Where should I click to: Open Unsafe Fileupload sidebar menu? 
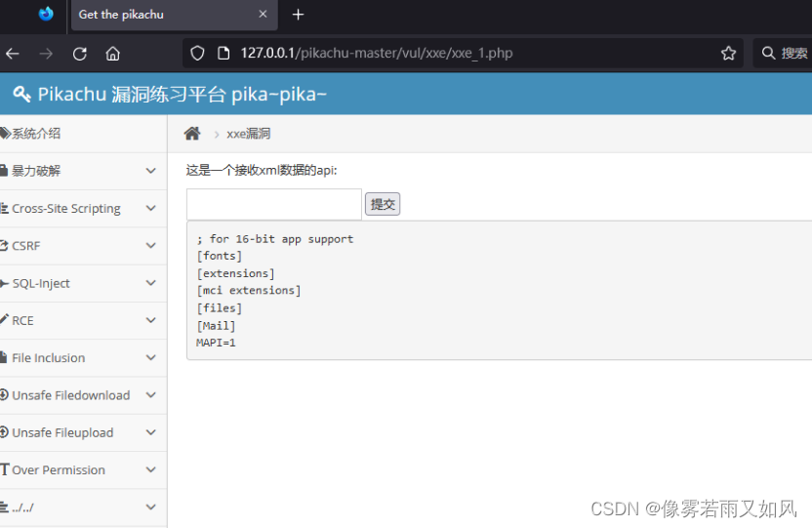[x=83, y=432]
